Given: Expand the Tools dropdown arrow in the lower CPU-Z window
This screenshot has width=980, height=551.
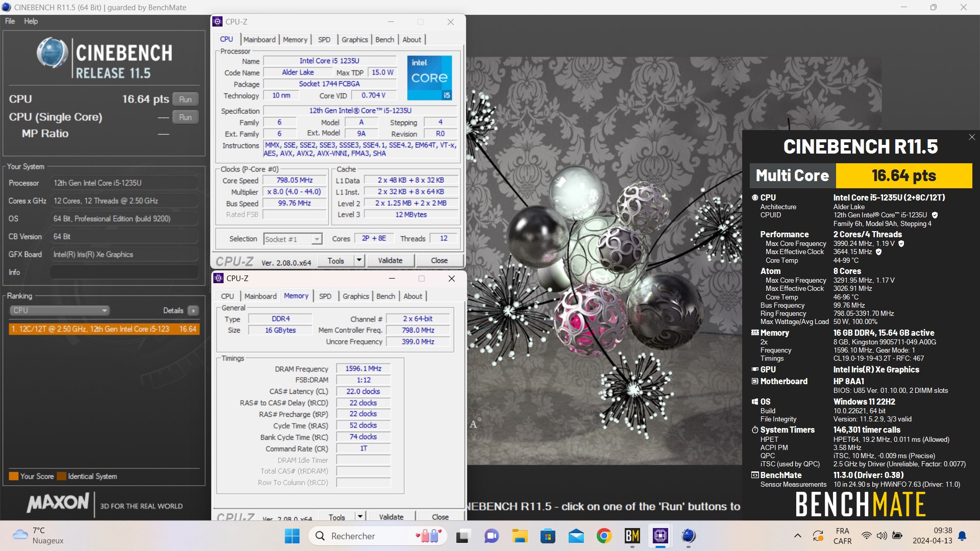Looking at the screenshot, I should [360, 516].
